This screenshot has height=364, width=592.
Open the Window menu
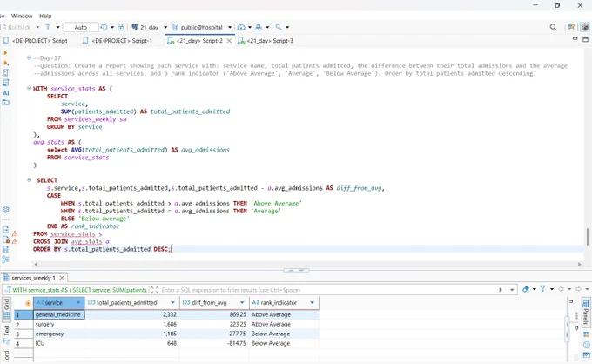(x=22, y=16)
